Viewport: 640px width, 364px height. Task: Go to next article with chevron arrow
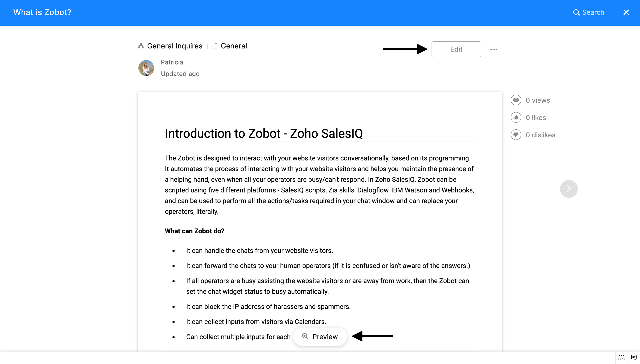click(568, 189)
